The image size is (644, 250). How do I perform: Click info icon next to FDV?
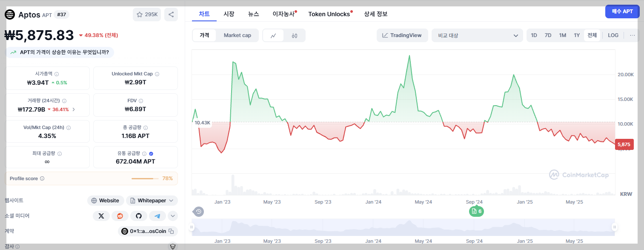pos(141,101)
